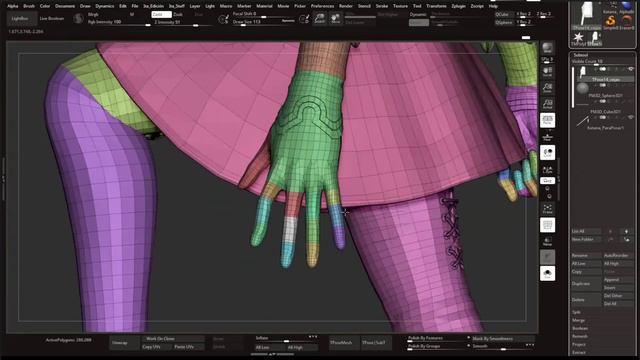Image resolution: width=640 pixels, height=360 pixels.
Task: Click the current brush thumbnail icon
Action: 78,18
